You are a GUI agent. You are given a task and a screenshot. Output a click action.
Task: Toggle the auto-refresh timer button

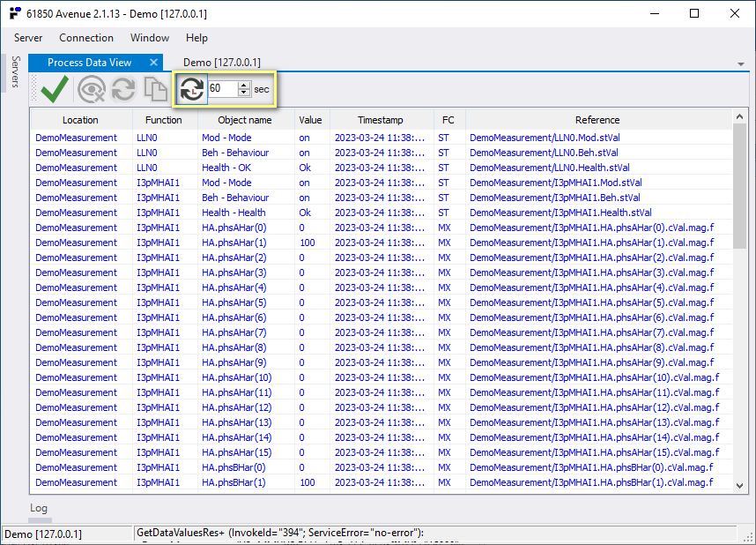click(x=191, y=89)
